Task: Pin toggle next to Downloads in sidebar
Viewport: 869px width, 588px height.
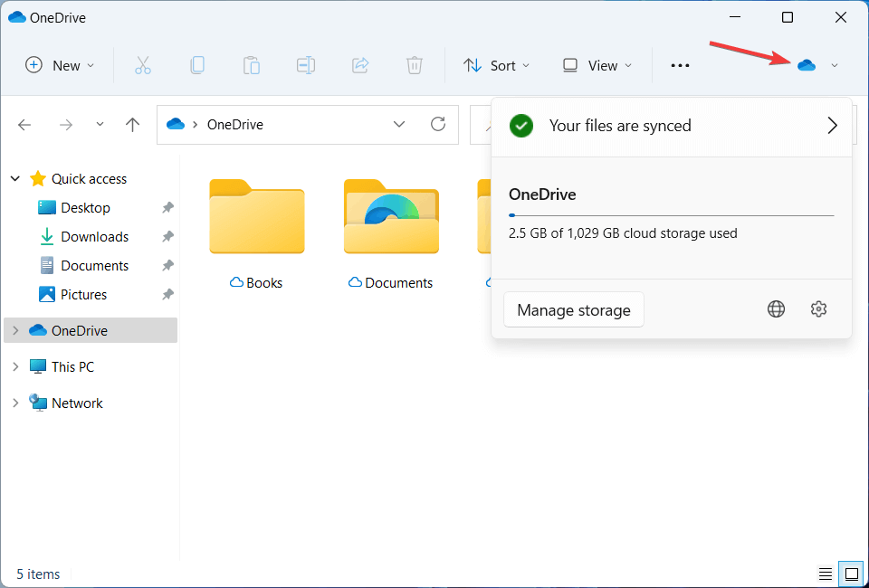Action: [167, 236]
